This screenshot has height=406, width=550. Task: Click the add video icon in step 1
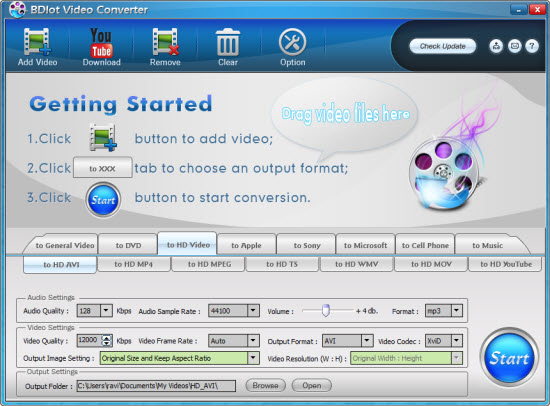coord(102,137)
